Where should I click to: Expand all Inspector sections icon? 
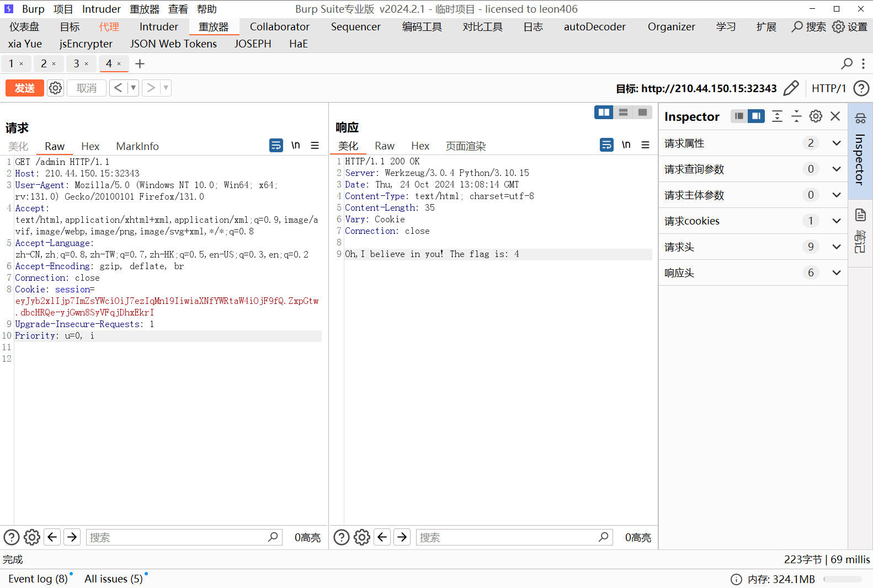[x=777, y=116]
